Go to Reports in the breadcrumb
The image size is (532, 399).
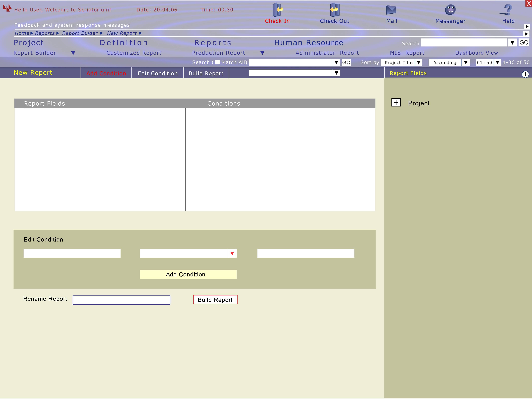pyautogui.click(x=45, y=33)
